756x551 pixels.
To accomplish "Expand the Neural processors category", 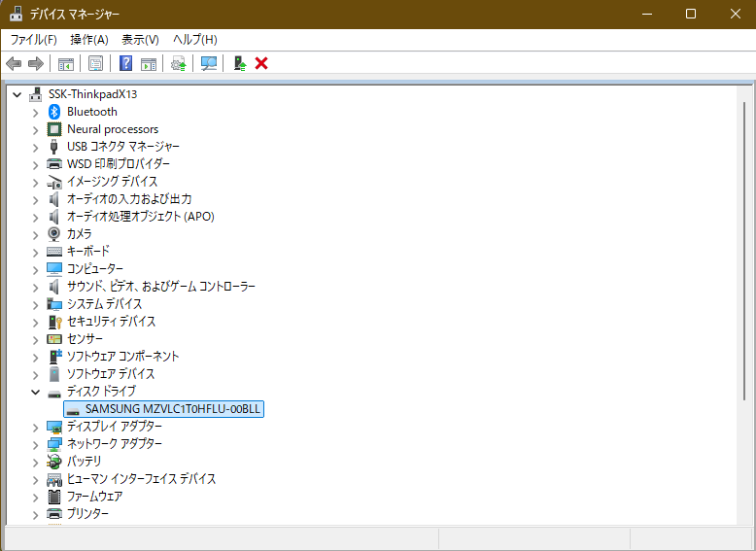I will click(36, 129).
